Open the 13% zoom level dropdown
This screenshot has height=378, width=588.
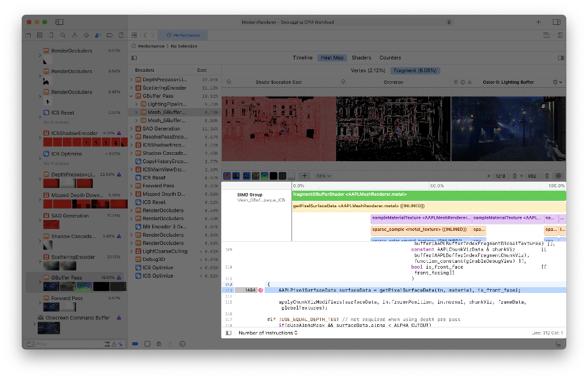click(322, 175)
